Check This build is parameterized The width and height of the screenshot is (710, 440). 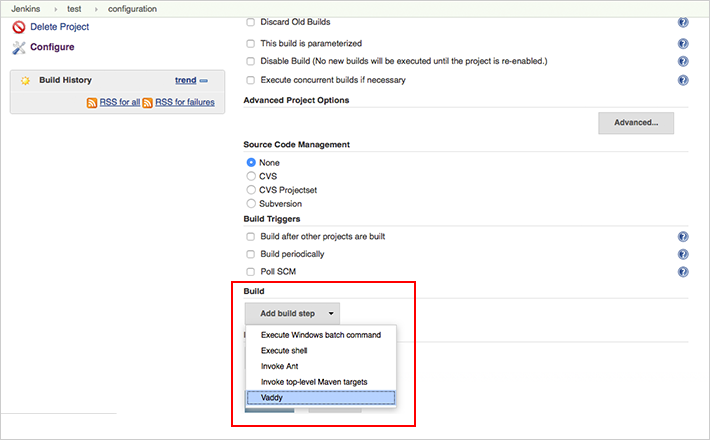click(x=250, y=43)
